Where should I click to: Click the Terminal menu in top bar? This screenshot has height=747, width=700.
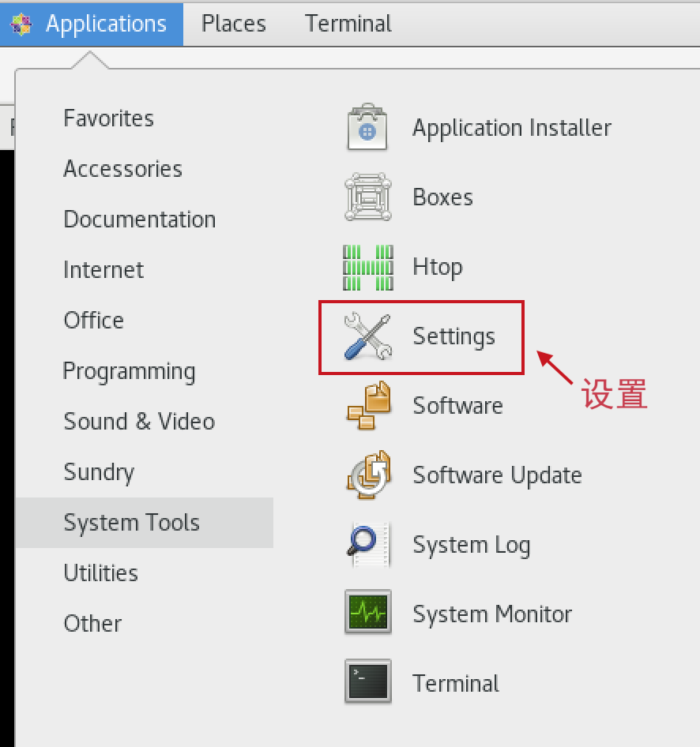348,24
